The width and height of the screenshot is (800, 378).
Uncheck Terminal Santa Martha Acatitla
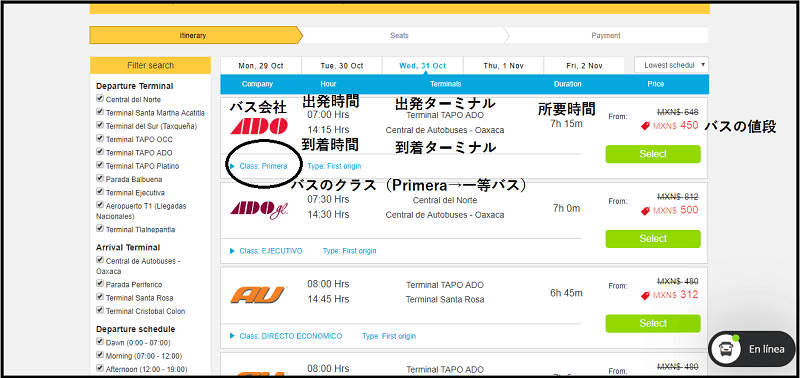tap(100, 112)
